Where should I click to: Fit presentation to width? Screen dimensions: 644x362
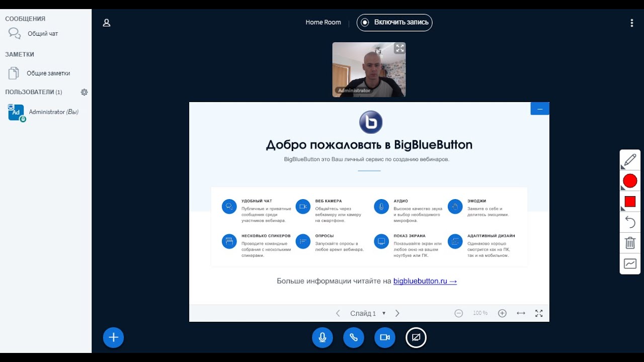(521, 313)
